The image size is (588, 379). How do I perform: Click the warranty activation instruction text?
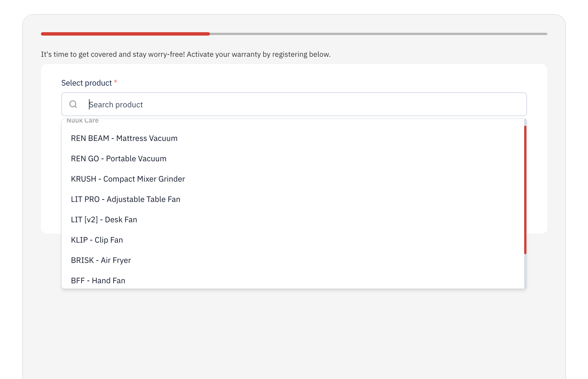click(186, 54)
